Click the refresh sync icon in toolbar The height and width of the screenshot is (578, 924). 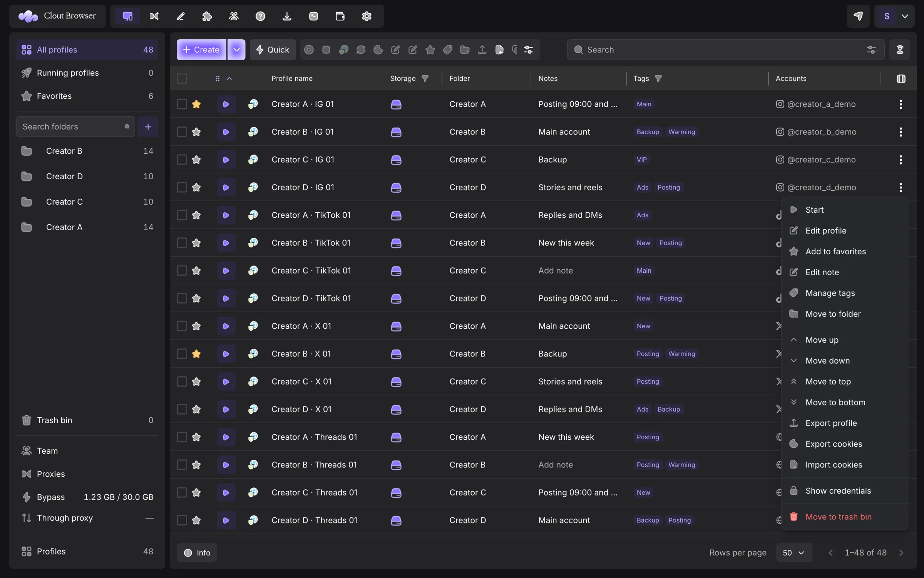(x=361, y=50)
